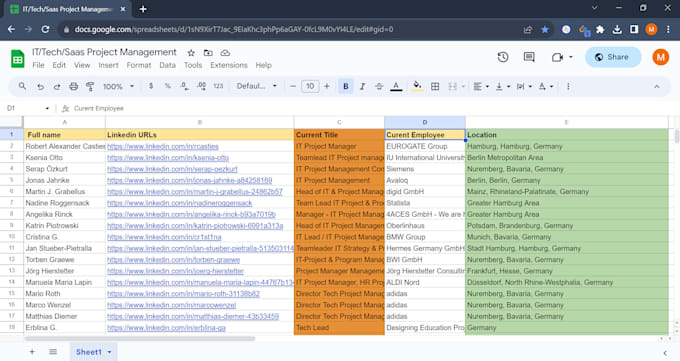Star the spreadsheet title
This screenshot has height=361, width=680.
click(191, 53)
